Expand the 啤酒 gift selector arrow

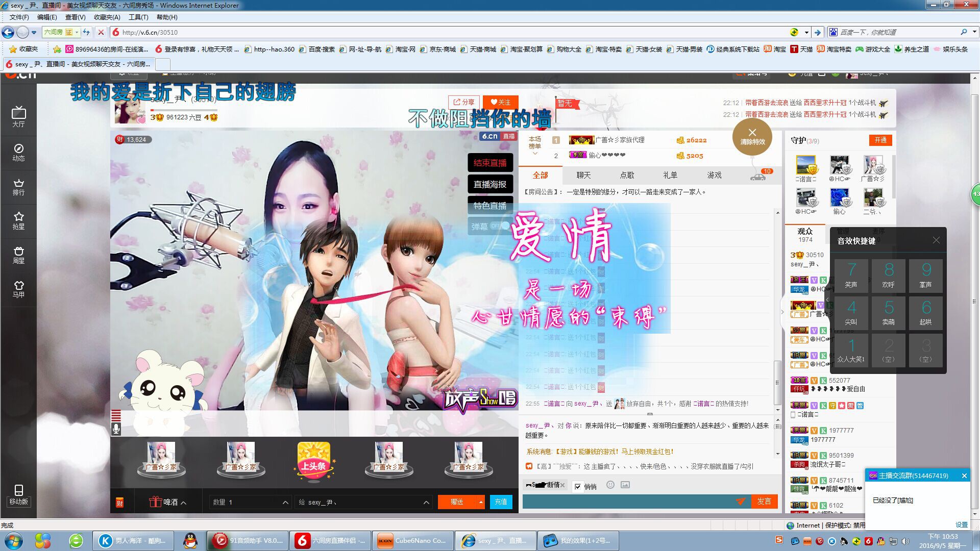tap(184, 503)
